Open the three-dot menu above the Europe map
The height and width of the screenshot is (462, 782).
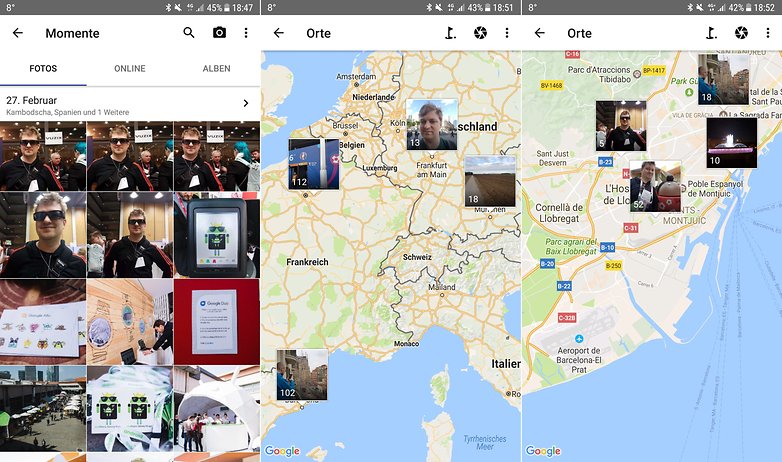pos(507,33)
